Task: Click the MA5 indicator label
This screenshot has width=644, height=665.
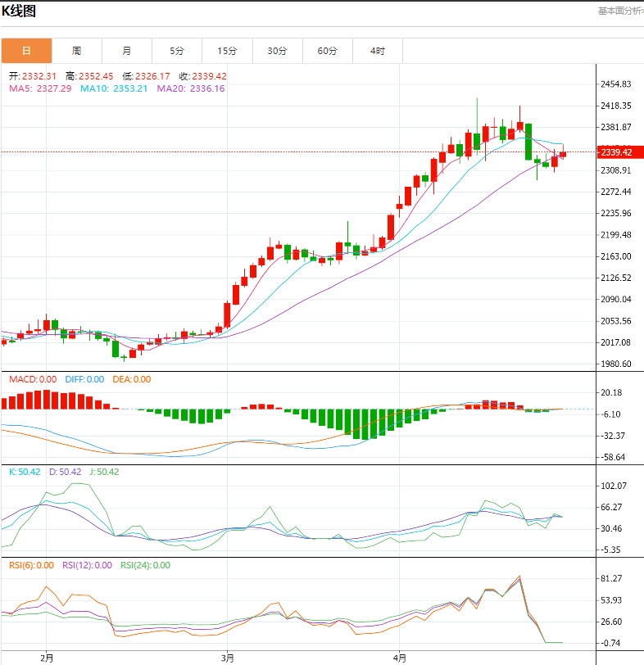Action: 40,88
